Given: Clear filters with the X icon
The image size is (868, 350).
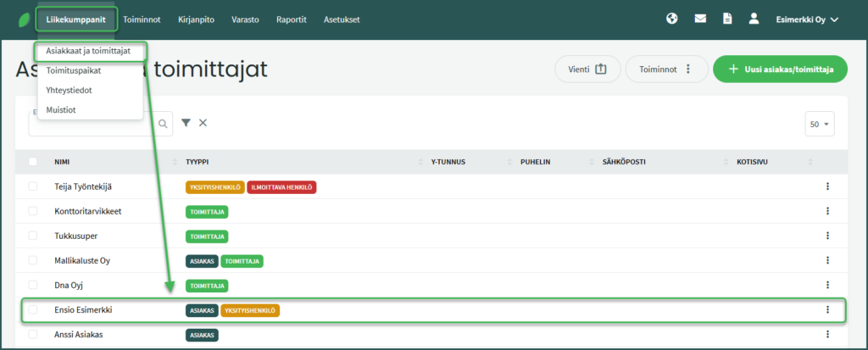Looking at the screenshot, I should 203,122.
